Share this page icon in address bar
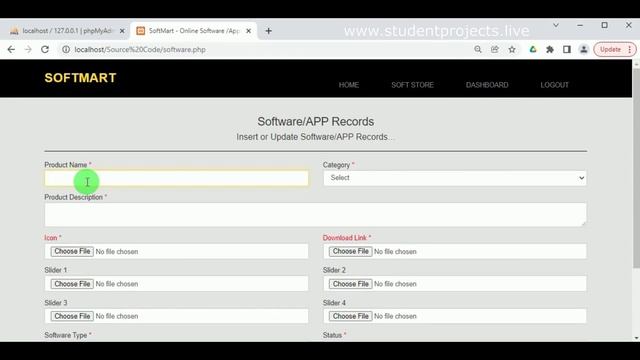 click(x=495, y=49)
